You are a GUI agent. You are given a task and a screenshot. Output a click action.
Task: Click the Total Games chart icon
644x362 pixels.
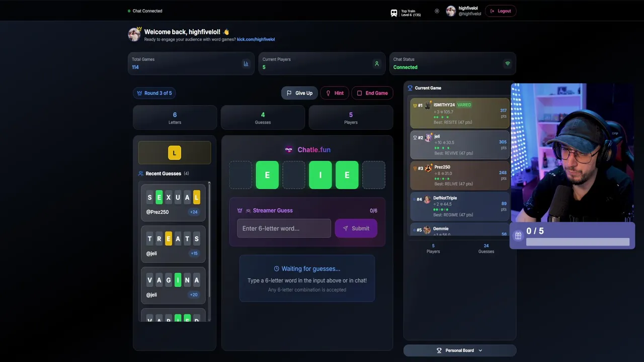(x=246, y=64)
